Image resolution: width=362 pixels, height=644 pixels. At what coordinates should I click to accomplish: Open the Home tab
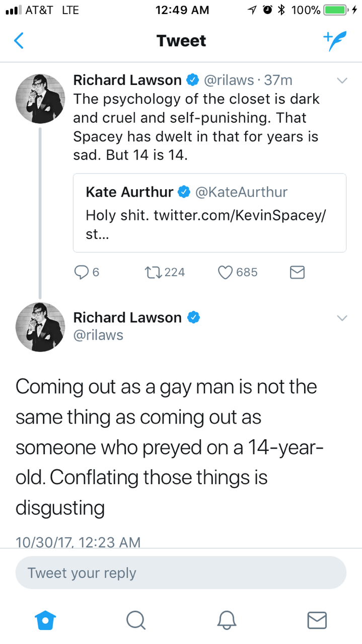[x=45, y=619]
